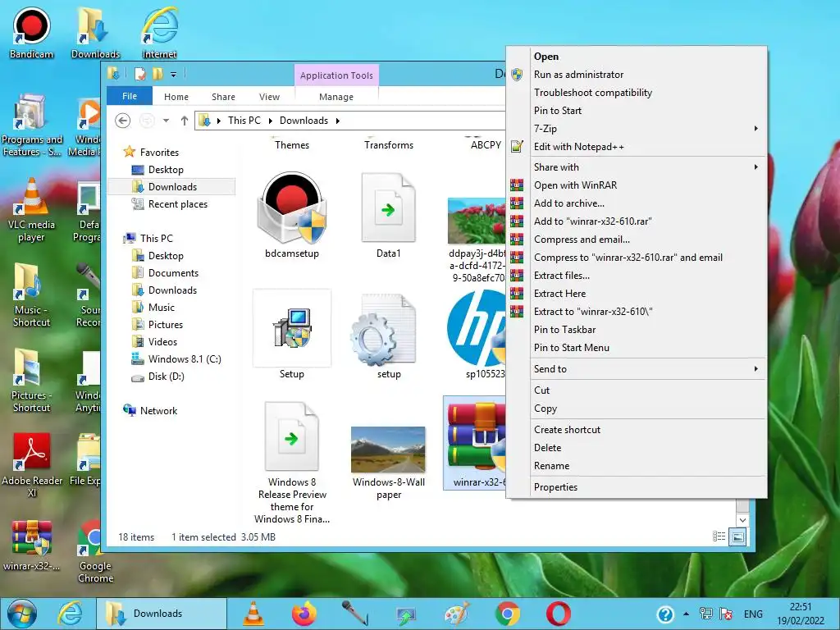Choose Troubleshoot compatibility
Viewport: 840px width, 630px height.
pos(637,93)
